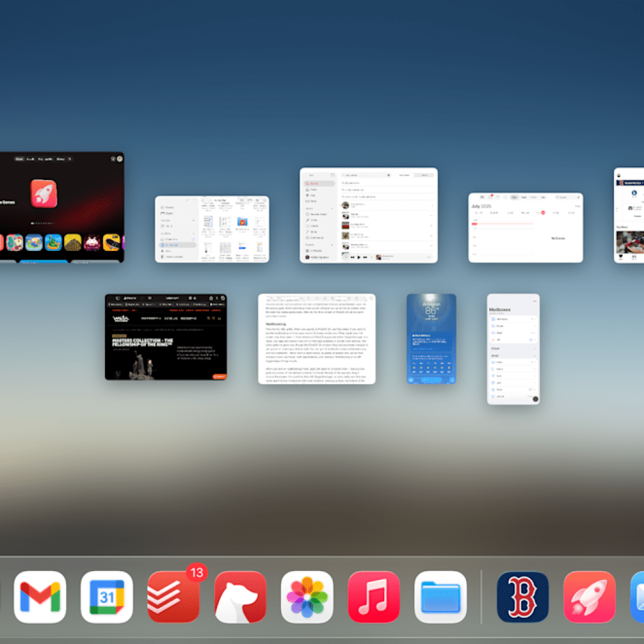This screenshot has width=644, height=644.
Task: Open Gmail from the dock
Action: tap(40, 597)
